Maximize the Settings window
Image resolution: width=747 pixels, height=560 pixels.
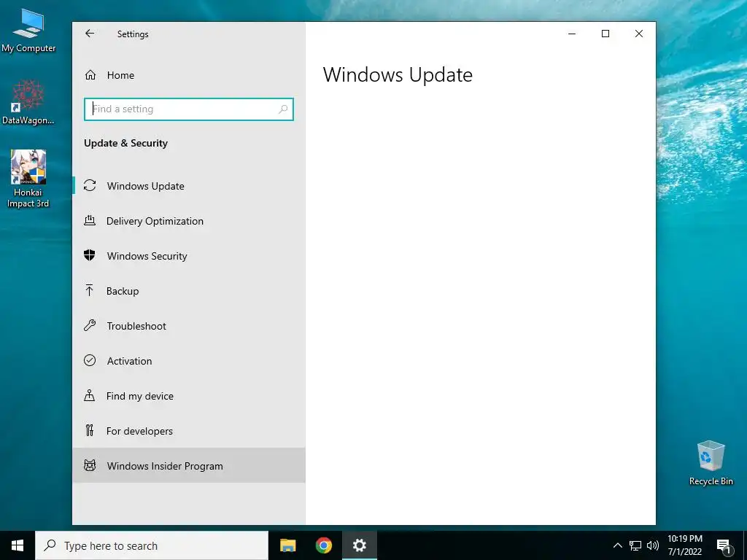point(605,34)
